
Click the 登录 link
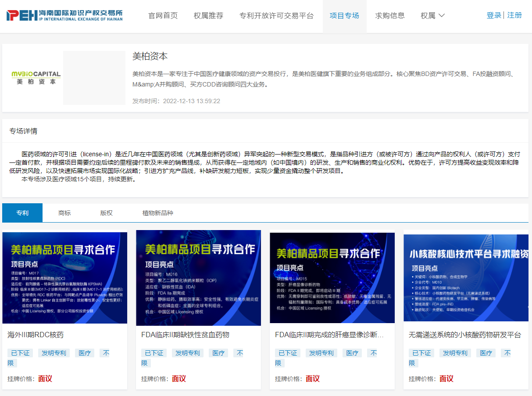coord(493,15)
